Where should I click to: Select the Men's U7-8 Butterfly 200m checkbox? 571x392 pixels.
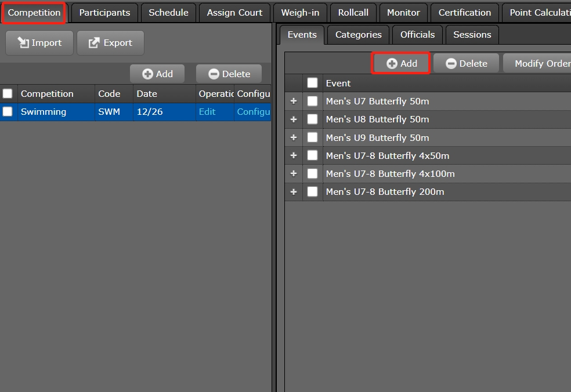[x=312, y=191]
